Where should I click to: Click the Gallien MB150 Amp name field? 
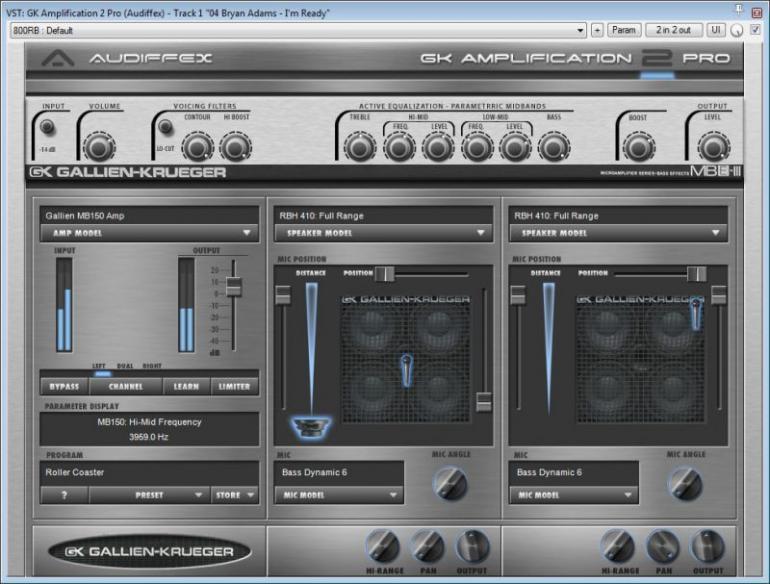149,216
